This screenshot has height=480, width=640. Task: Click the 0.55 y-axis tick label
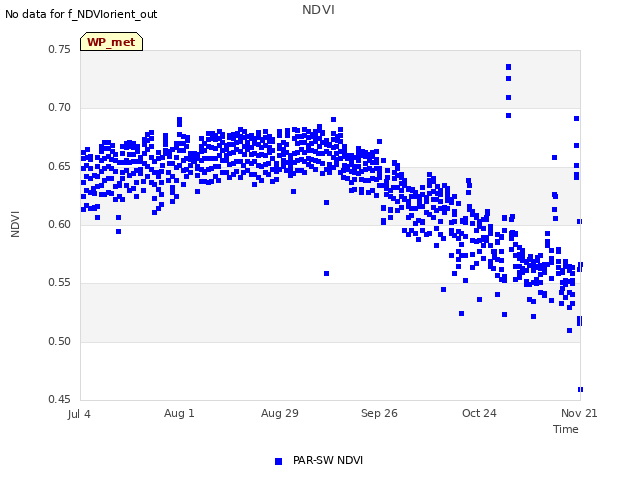coord(60,282)
